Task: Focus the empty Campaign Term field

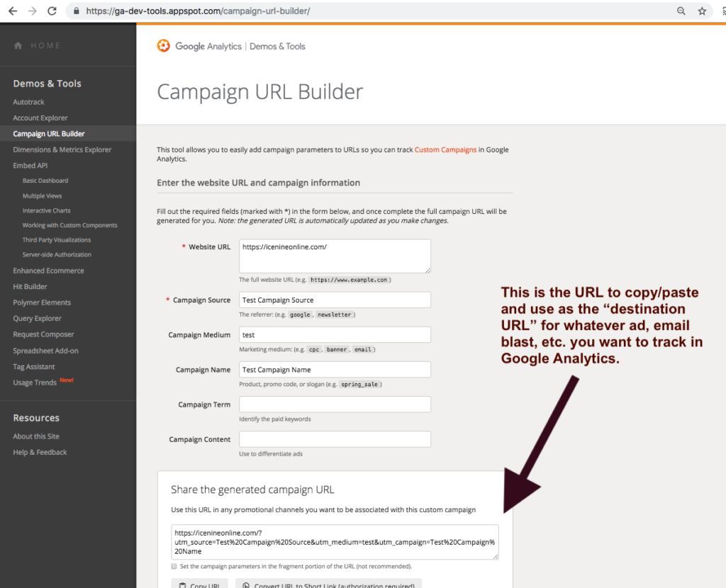Action: point(335,405)
